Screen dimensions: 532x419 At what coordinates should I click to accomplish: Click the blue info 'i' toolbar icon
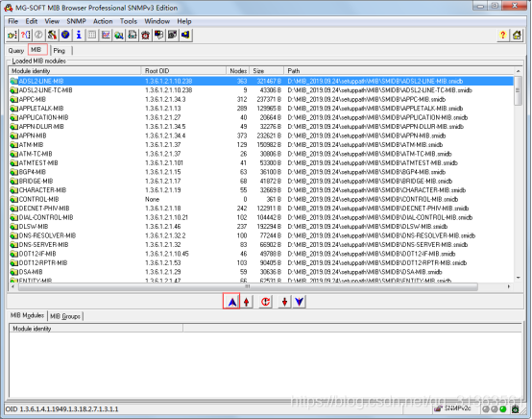tap(79, 35)
